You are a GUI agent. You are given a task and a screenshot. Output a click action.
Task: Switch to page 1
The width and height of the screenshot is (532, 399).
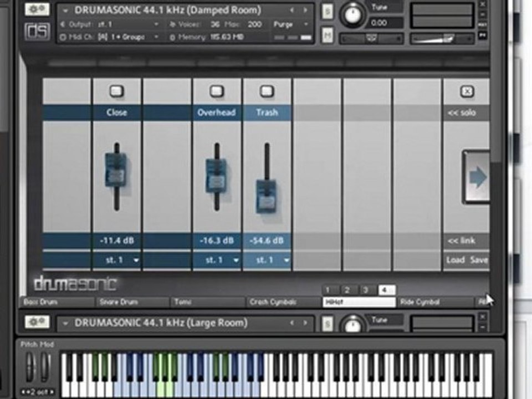tap(328, 290)
